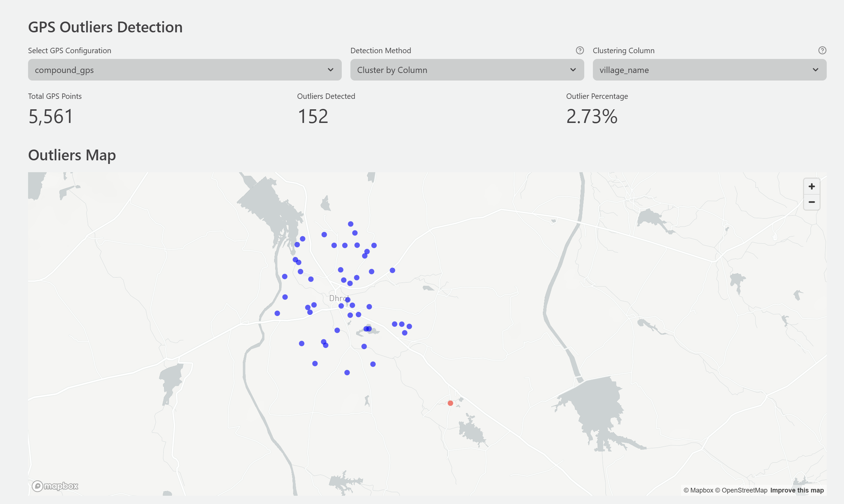Click the Clustering Column help icon
The height and width of the screenshot is (504, 844).
pyautogui.click(x=822, y=50)
